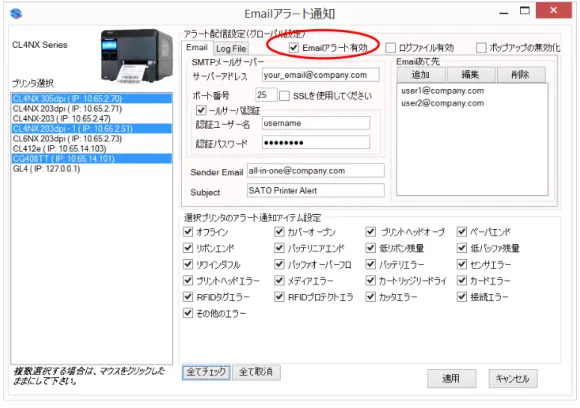Viewport: 580px width, 408px height.
Task: Toggle the メディアエラー checkbox
Action: point(279,280)
